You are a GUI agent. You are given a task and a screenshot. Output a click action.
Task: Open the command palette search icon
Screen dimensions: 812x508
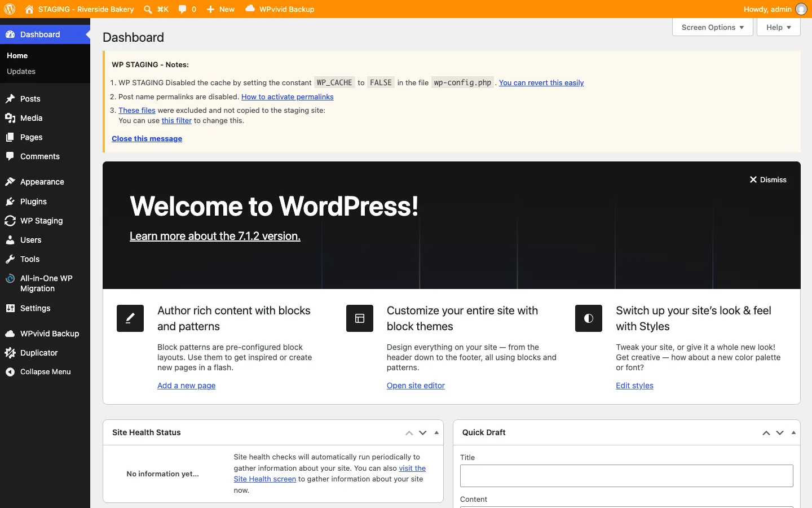pyautogui.click(x=148, y=10)
